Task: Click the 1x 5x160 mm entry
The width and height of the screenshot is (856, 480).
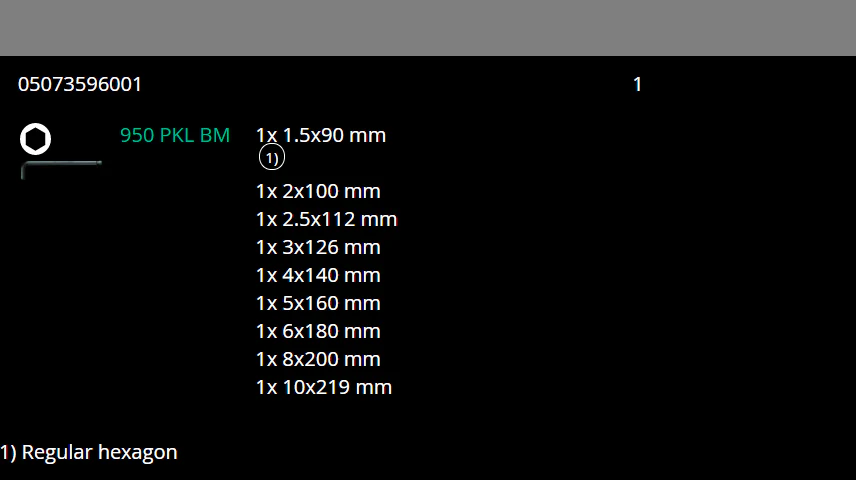Action: pyautogui.click(x=318, y=303)
